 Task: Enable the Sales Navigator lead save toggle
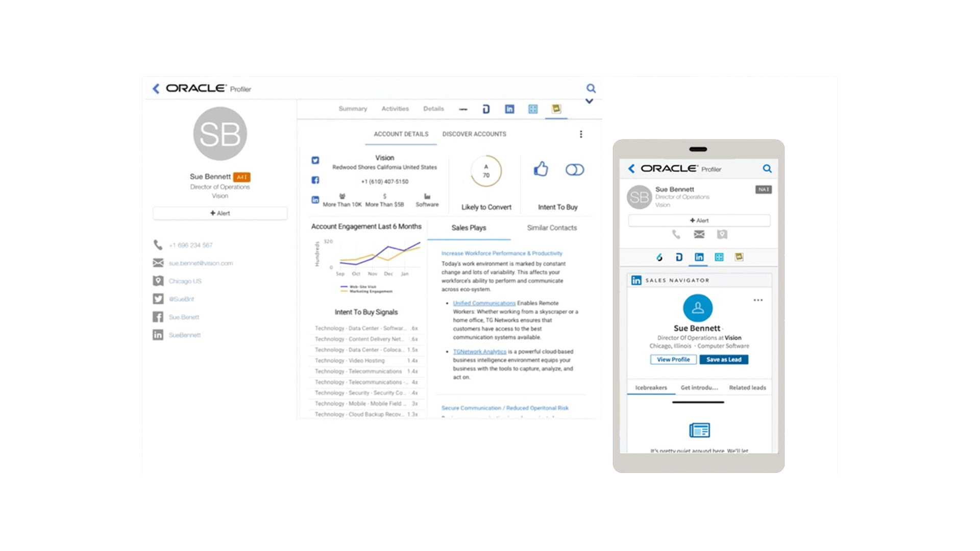[724, 359]
